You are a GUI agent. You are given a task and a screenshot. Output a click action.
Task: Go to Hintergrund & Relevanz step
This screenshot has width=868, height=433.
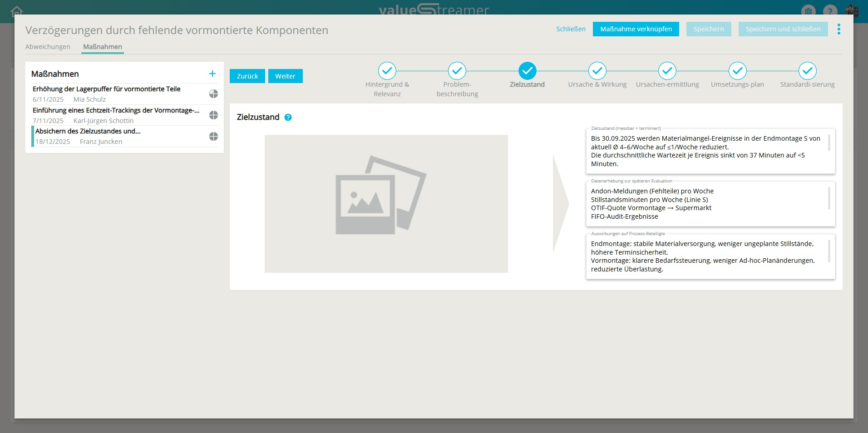[x=387, y=71]
